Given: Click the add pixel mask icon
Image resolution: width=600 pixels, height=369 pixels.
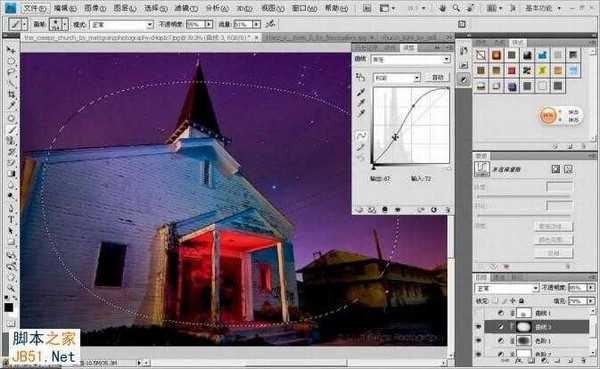Looking at the screenshot, I should click(556, 169).
